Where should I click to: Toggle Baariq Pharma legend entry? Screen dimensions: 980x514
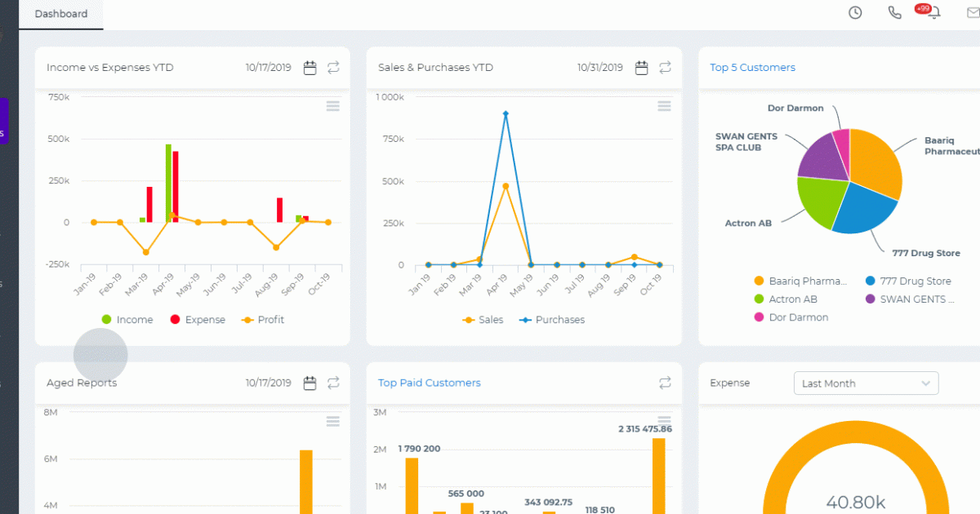click(x=801, y=281)
